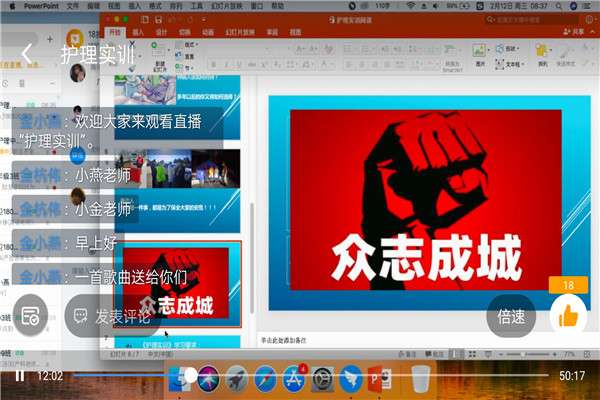Select the 众志成城 slide thumbnail
Viewport: 600px width, 400px height.
point(177,284)
